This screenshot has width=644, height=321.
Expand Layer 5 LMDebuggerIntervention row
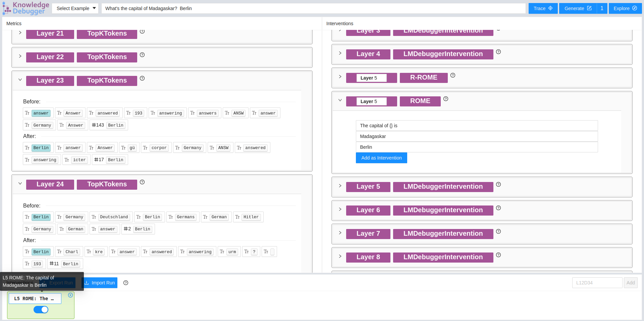click(x=340, y=186)
